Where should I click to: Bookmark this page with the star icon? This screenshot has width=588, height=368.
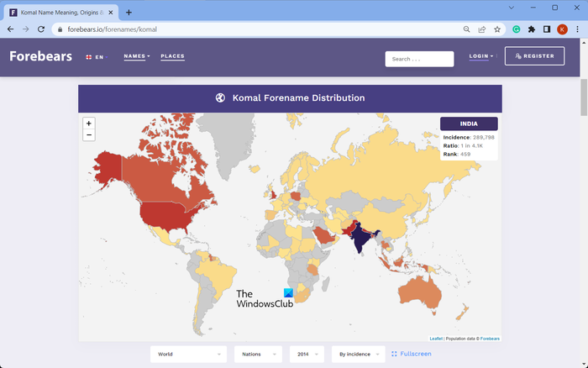[x=497, y=29]
